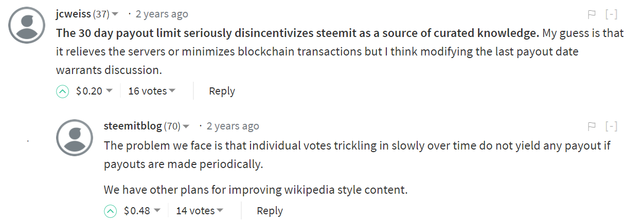The height and width of the screenshot is (222, 644).
Task: Show the 14 votes list
Action: [x=200, y=210]
